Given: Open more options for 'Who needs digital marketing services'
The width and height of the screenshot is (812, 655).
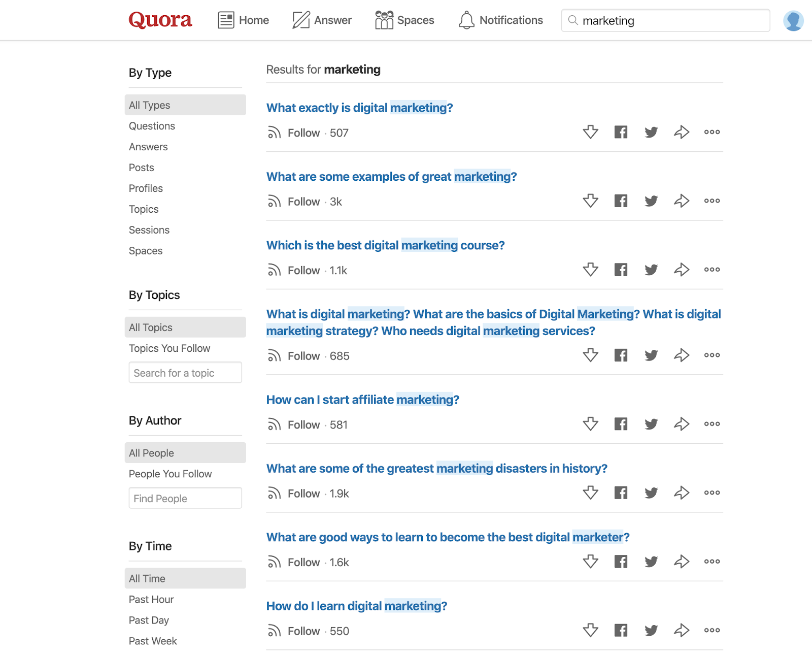Looking at the screenshot, I should click(712, 355).
